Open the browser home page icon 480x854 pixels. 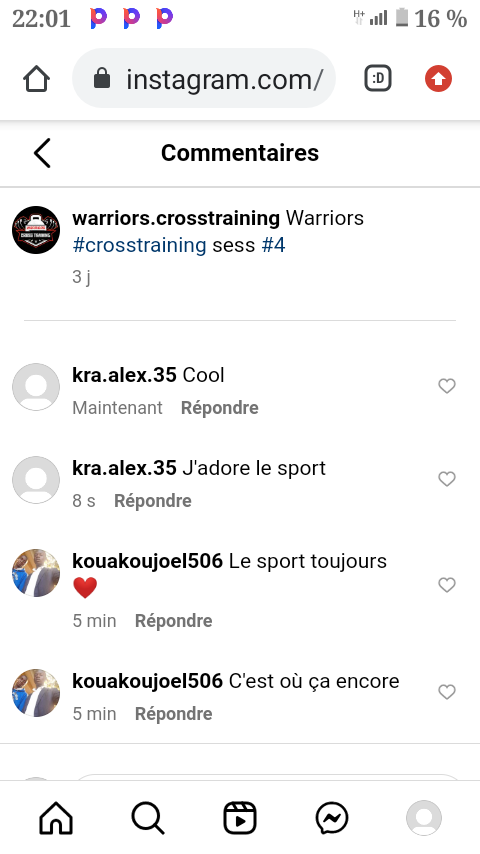pos(37,80)
